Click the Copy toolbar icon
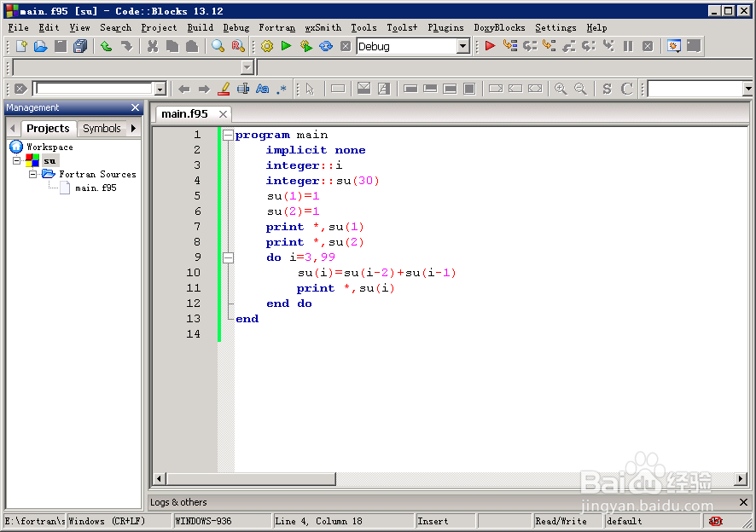Viewport: 756px width, 532px height. click(172, 46)
